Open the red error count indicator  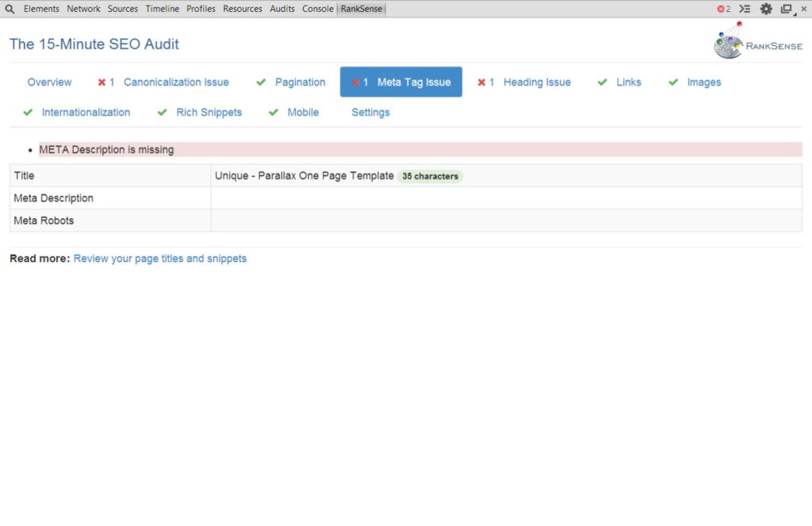[x=723, y=9]
